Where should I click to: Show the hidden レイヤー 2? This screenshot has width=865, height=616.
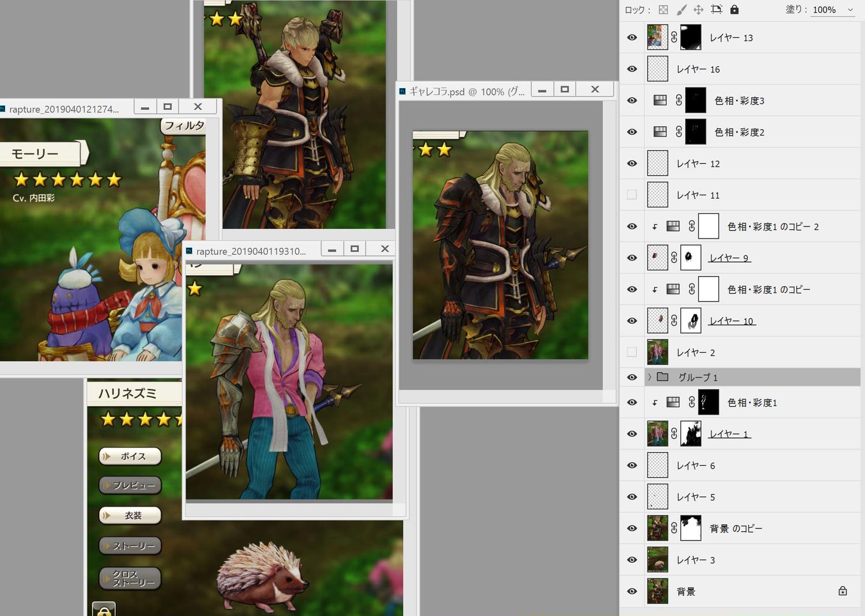tap(632, 352)
